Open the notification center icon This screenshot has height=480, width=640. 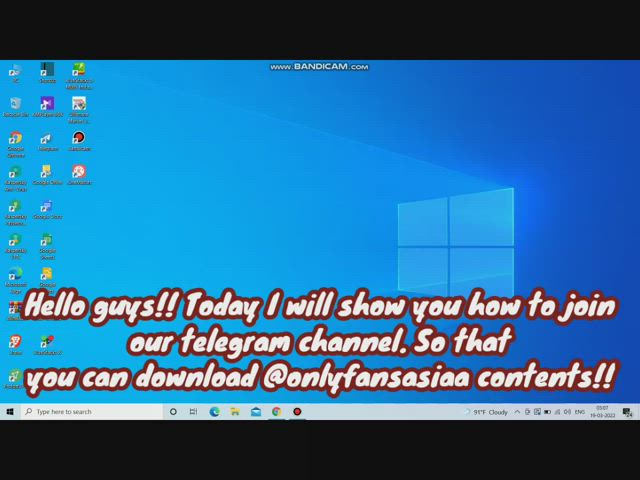627,412
